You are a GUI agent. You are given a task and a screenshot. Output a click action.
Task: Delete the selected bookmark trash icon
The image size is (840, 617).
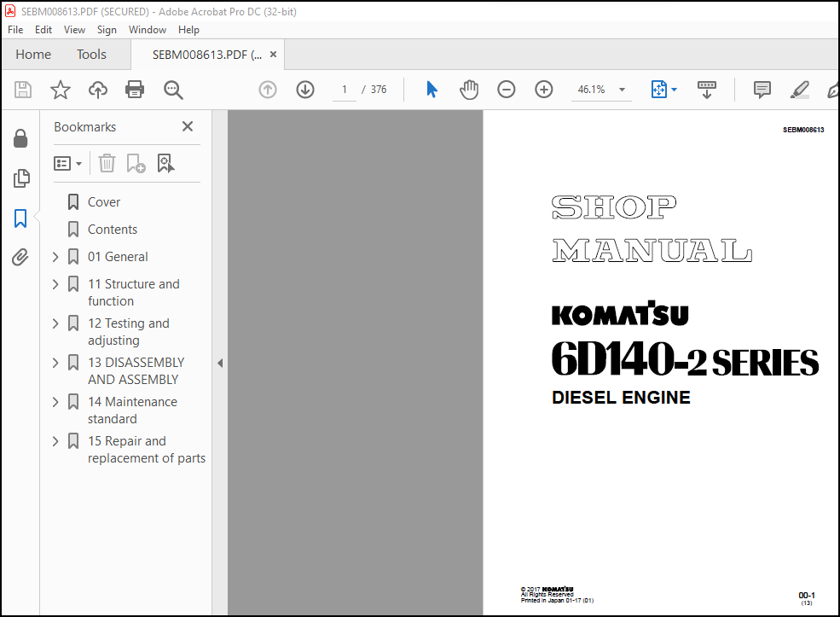(107, 163)
